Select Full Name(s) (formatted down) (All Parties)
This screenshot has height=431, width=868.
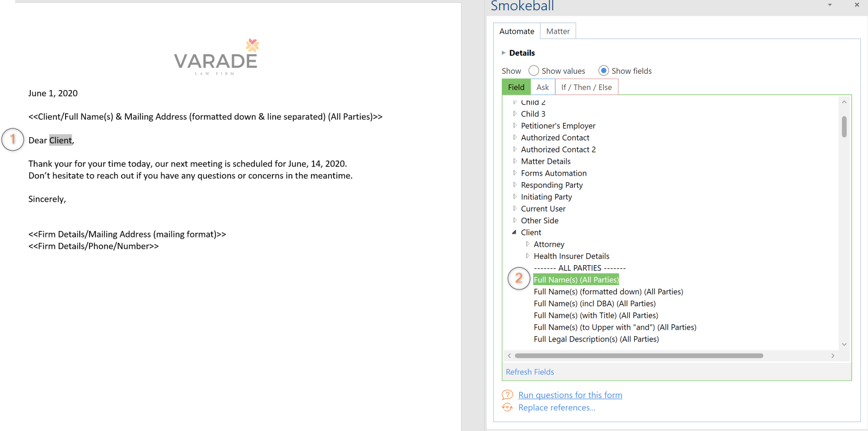click(608, 292)
